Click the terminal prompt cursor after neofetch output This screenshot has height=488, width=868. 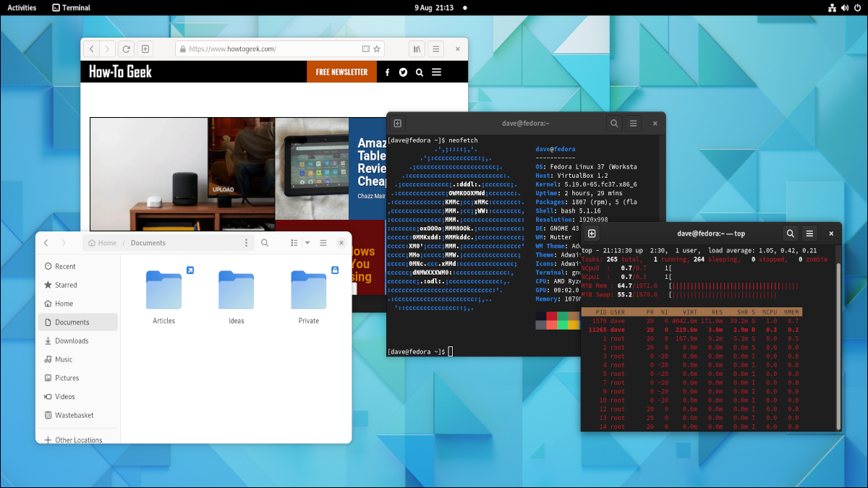point(451,351)
